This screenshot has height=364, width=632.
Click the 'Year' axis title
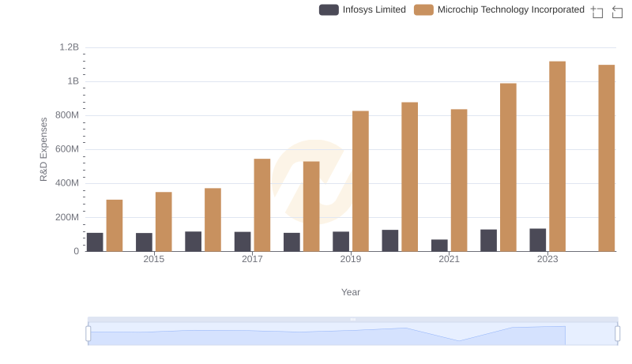(351, 292)
